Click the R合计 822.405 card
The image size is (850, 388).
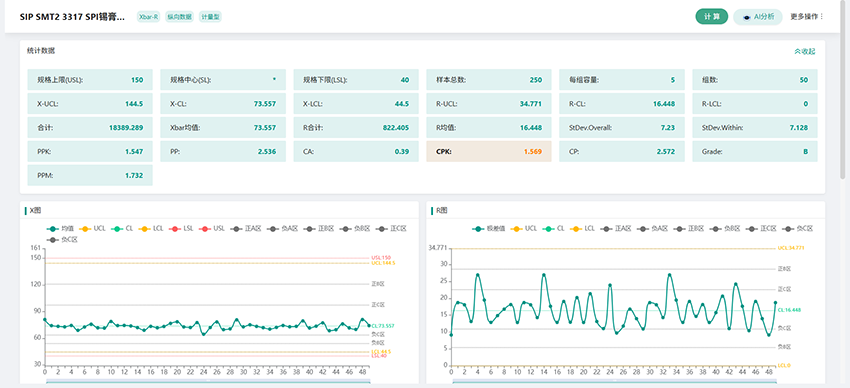pos(356,128)
